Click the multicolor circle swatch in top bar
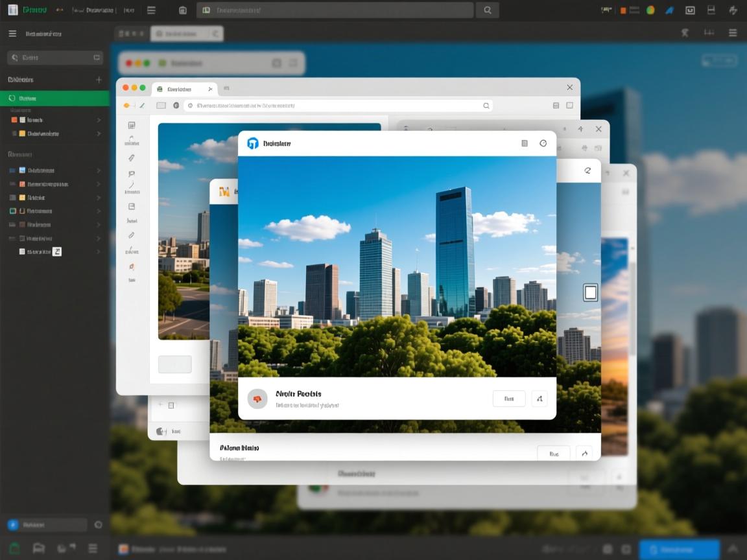 [x=650, y=10]
